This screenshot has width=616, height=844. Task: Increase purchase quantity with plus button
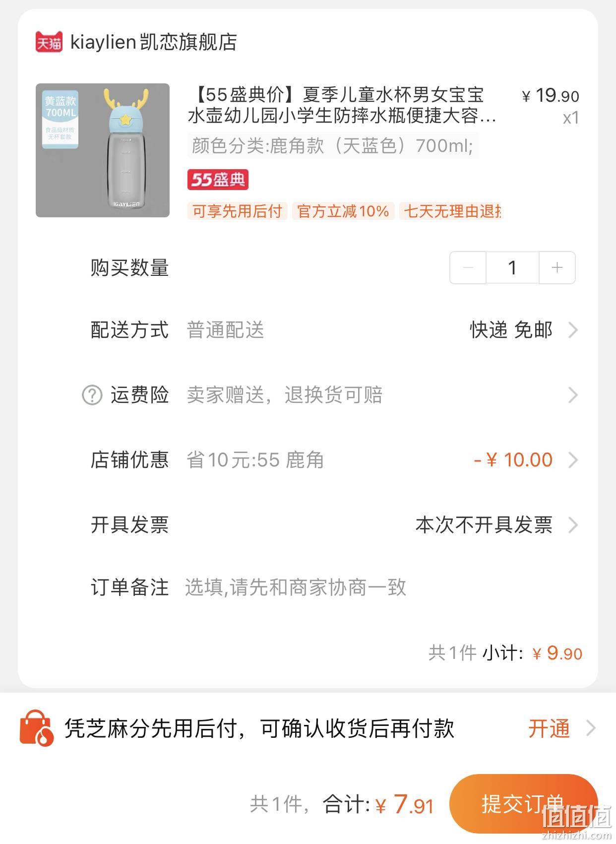point(557,268)
